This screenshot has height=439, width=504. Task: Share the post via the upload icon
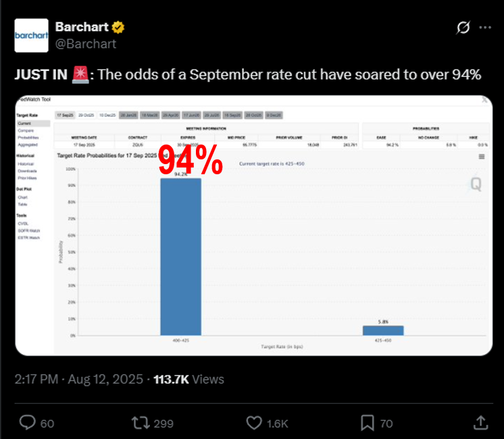[x=480, y=423]
